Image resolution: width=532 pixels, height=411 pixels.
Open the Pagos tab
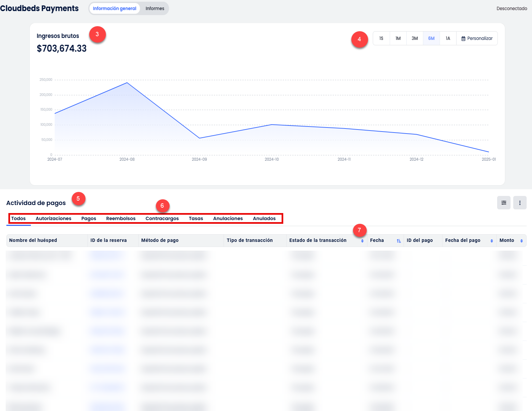(89, 218)
